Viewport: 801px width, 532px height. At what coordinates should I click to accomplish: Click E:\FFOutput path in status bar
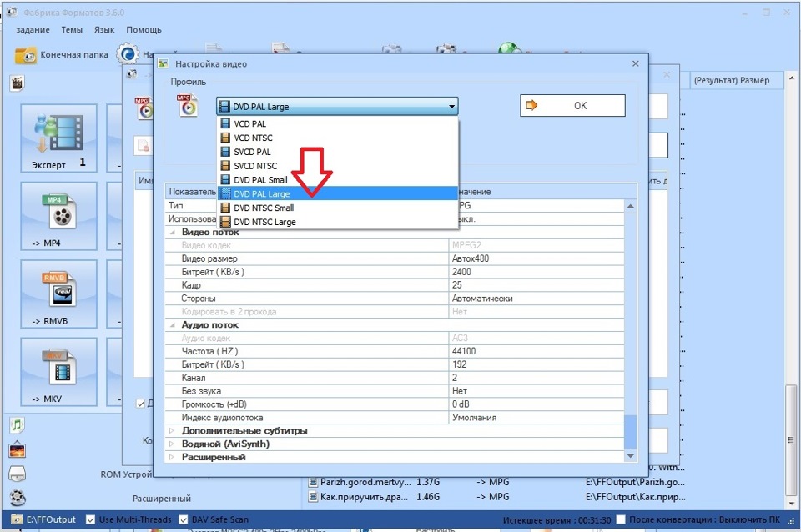51,519
